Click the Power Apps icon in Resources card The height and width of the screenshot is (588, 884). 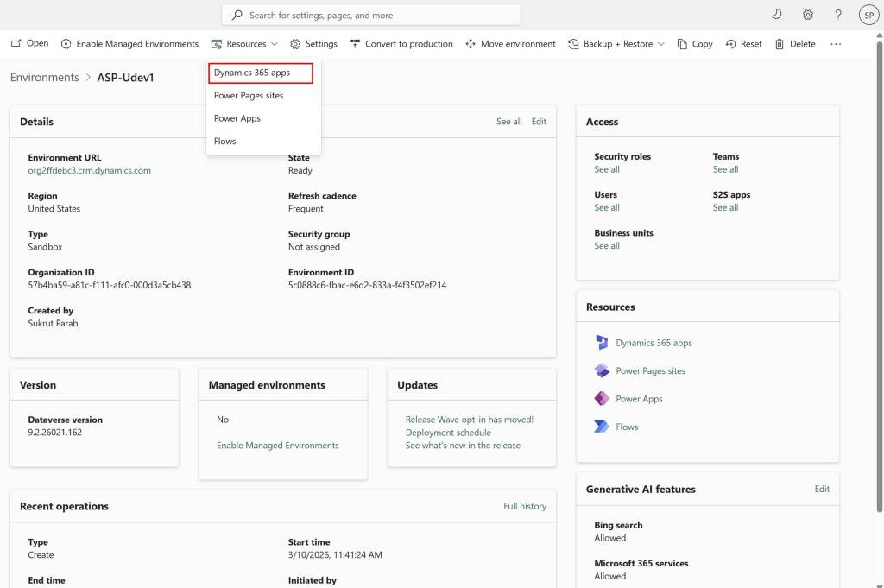[x=602, y=399]
